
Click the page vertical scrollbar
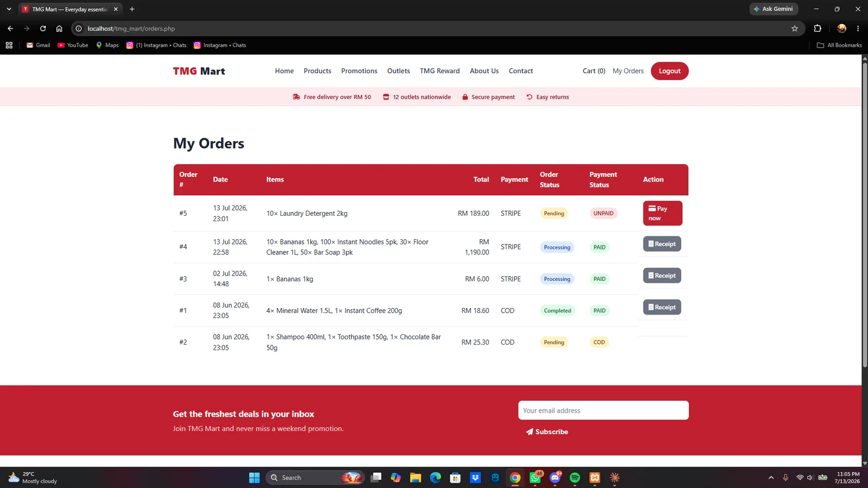(865, 214)
